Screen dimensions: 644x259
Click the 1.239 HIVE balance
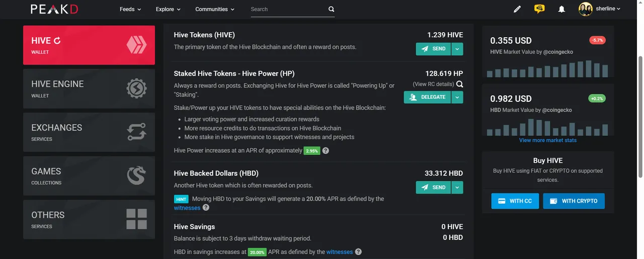click(x=445, y=35)
